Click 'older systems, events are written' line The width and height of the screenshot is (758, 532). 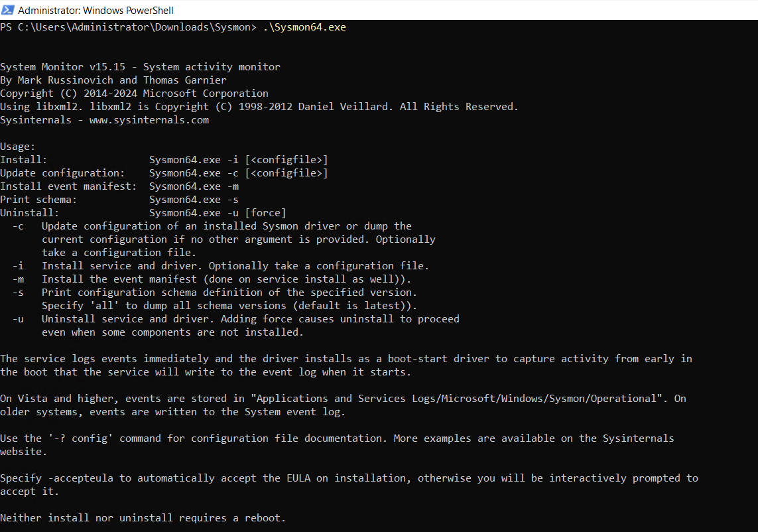(172, 412)
